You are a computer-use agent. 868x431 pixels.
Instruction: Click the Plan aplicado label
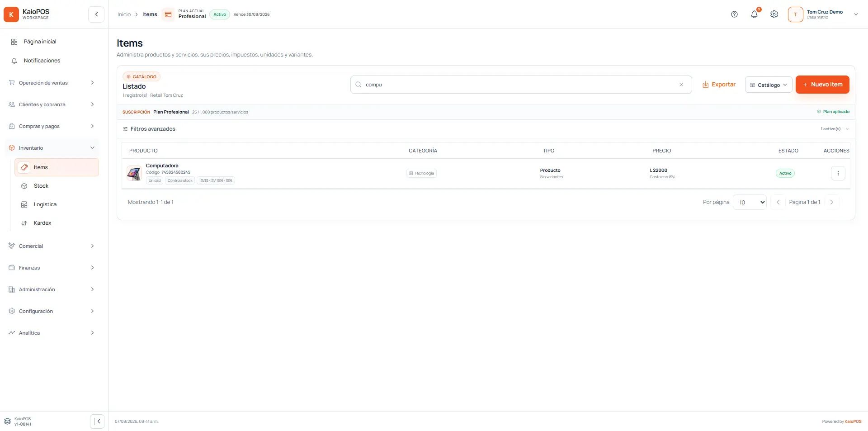(x=833, y=112)
